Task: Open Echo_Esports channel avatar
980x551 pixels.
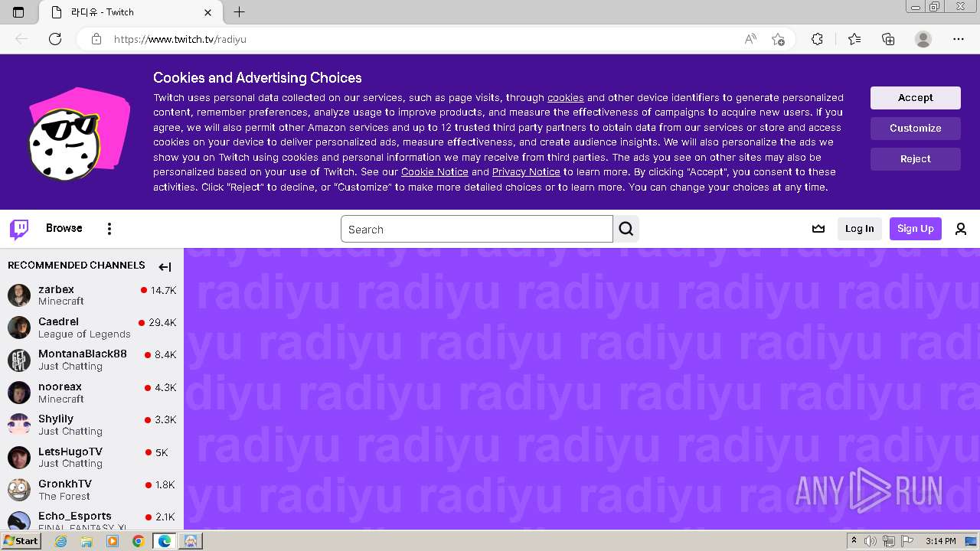Action: point(19,520)
